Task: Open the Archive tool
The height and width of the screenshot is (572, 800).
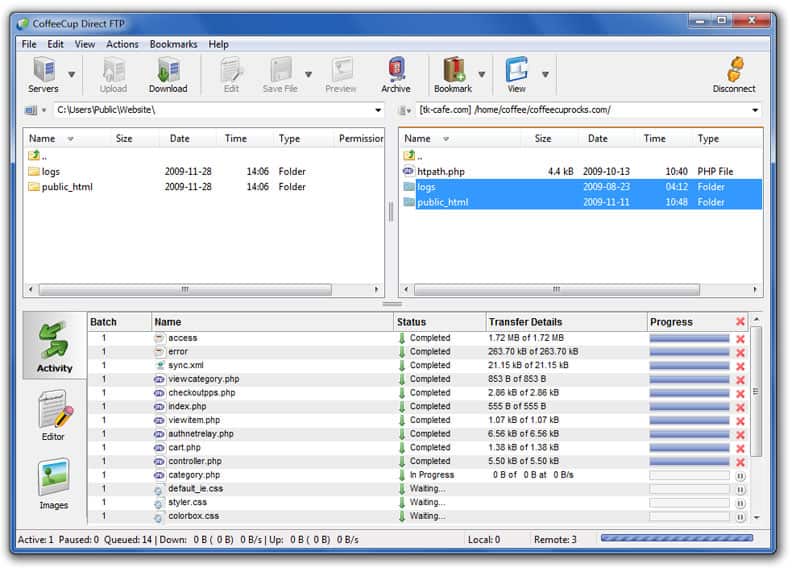Action: click(x=396, y=73)
